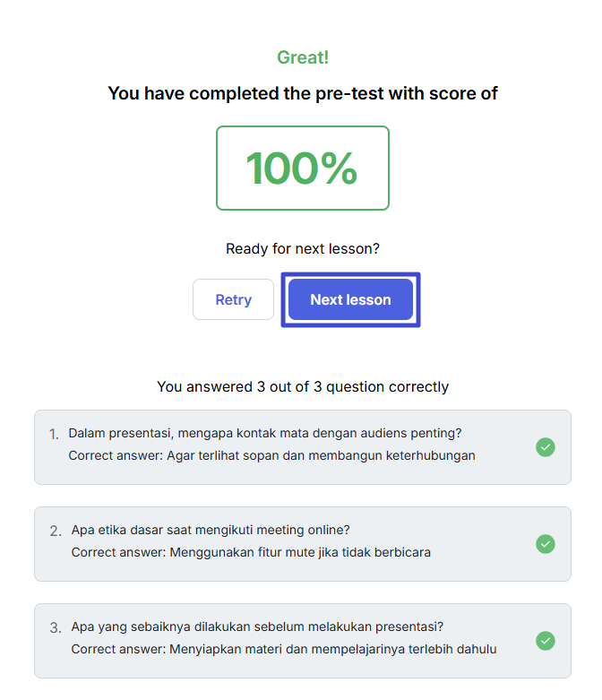Click the green "Great!" heading
602x700 pixels.
click(x=303, y=57)
